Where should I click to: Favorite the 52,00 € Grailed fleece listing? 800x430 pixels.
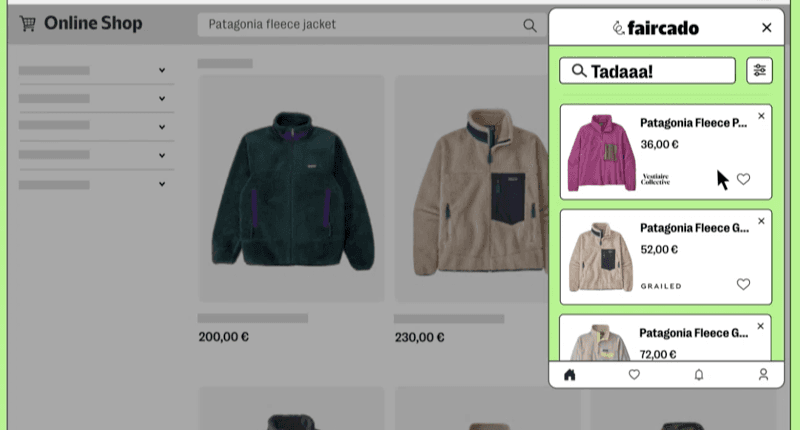click(x=743, y=284)
